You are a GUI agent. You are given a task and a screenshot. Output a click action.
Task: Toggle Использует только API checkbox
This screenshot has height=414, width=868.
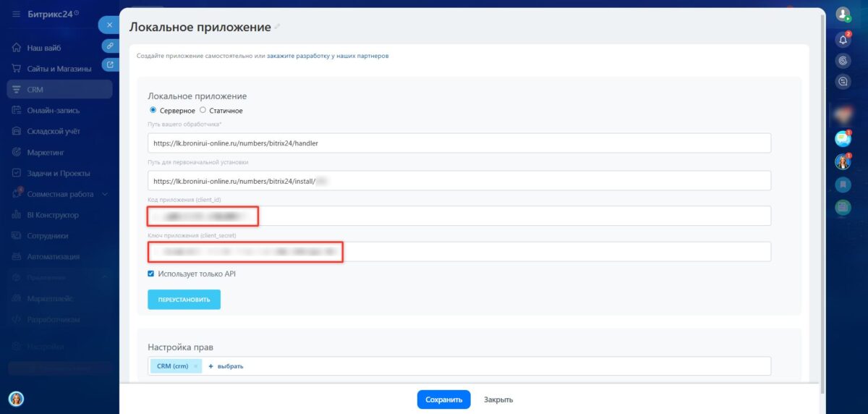click(151, 274)
